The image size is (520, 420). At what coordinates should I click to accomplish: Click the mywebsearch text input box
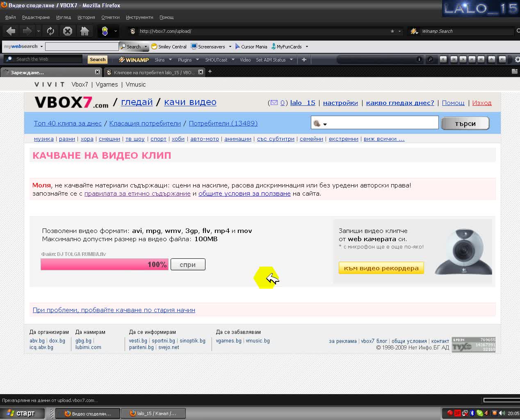click(82, 46)
